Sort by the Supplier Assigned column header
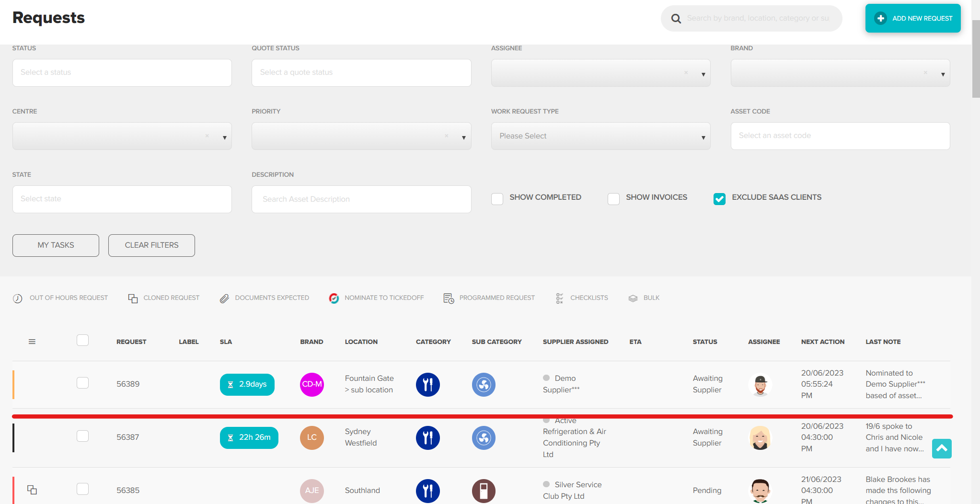This screenshot has height=504, width=980. point(576,342)
